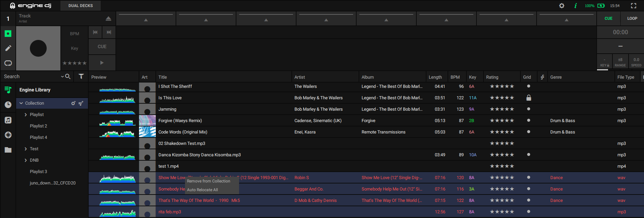Viewport: 644px width, 218px height.
Task: Open the search options dropdown arrow
Action: pyautogui.click(x=62, y=76)
